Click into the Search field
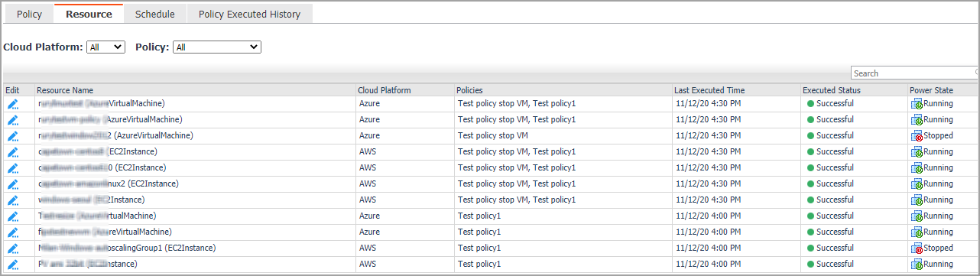This screenshot has width=980, height=276. (915, 73)
